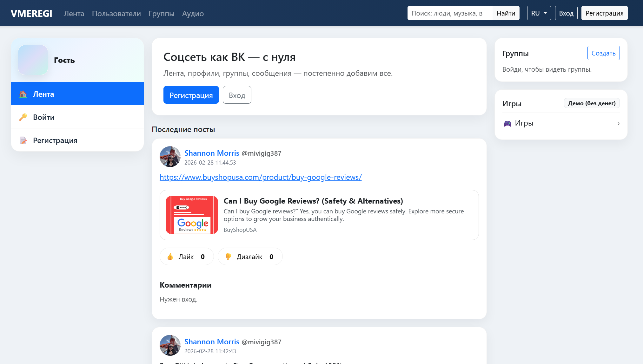Dislike the buy-google-reviews post

pos(250,257)
